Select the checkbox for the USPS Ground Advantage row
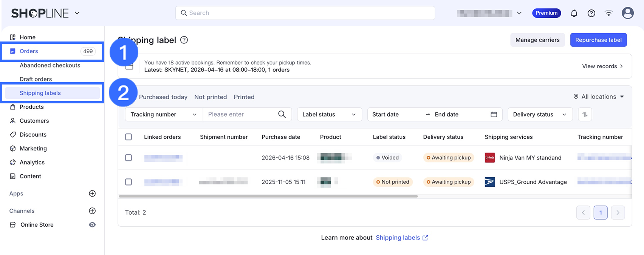644x255 pixels. tap(128, 182)
